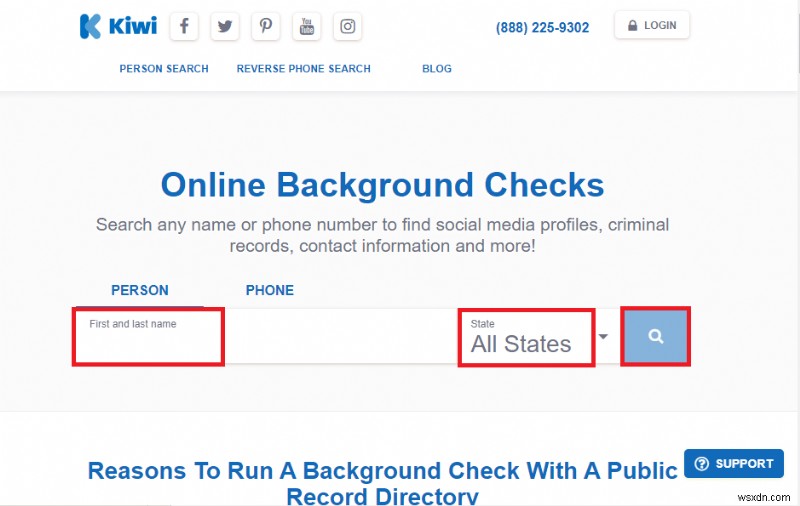Call the (888) 225-9302 phone link
This screenshot has width=800, height=506.
pyautogui.click(x=542, y=27)
